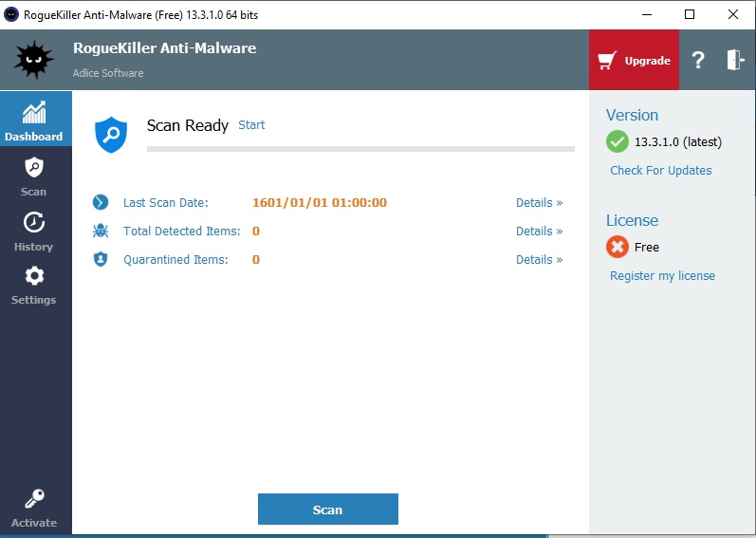Click the Start scan link

click(251, 125)
